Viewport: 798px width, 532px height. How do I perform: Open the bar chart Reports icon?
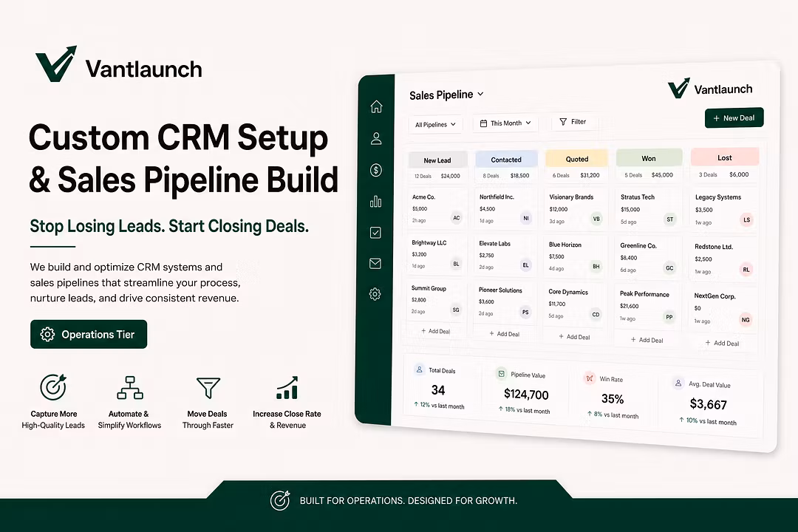(375, 202)
